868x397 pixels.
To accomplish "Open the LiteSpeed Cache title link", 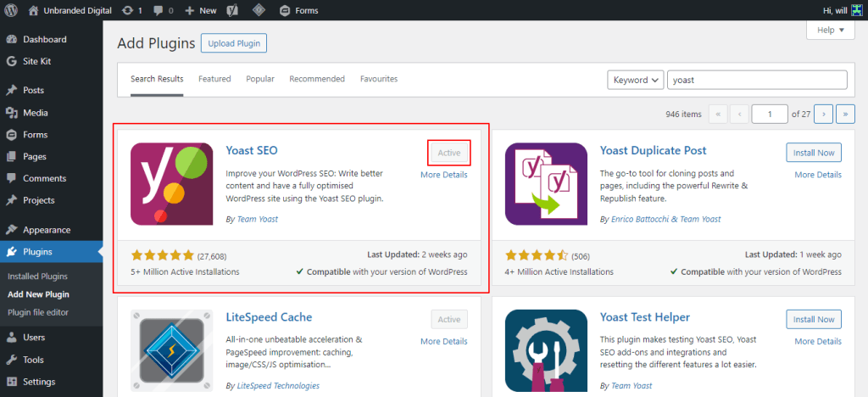I will coord(269,317).
